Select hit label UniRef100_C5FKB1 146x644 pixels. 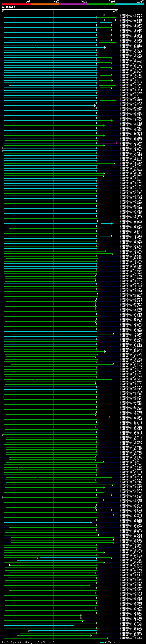(x=131, y=321)
